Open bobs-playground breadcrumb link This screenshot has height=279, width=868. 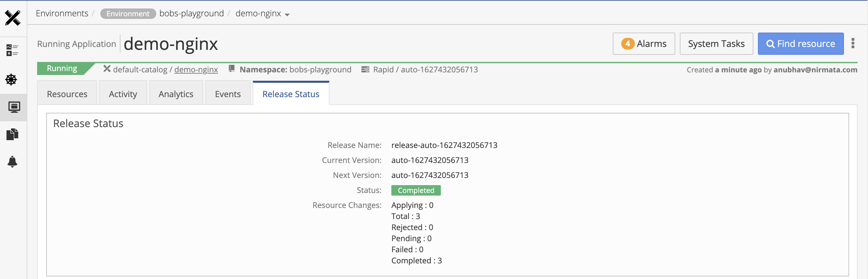click(x=191, y=13)
